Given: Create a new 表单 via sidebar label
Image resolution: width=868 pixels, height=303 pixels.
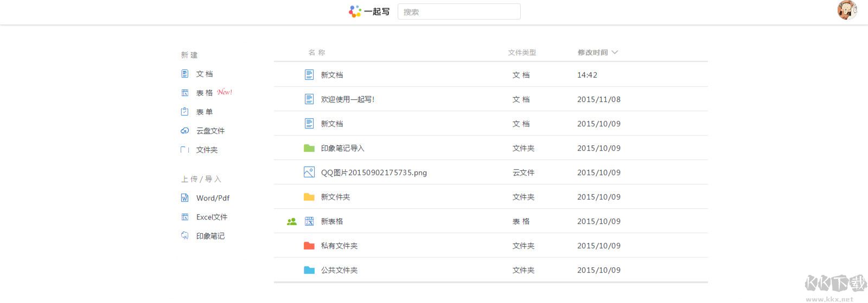Looking at the screenshot, I should tap(205, 112).
